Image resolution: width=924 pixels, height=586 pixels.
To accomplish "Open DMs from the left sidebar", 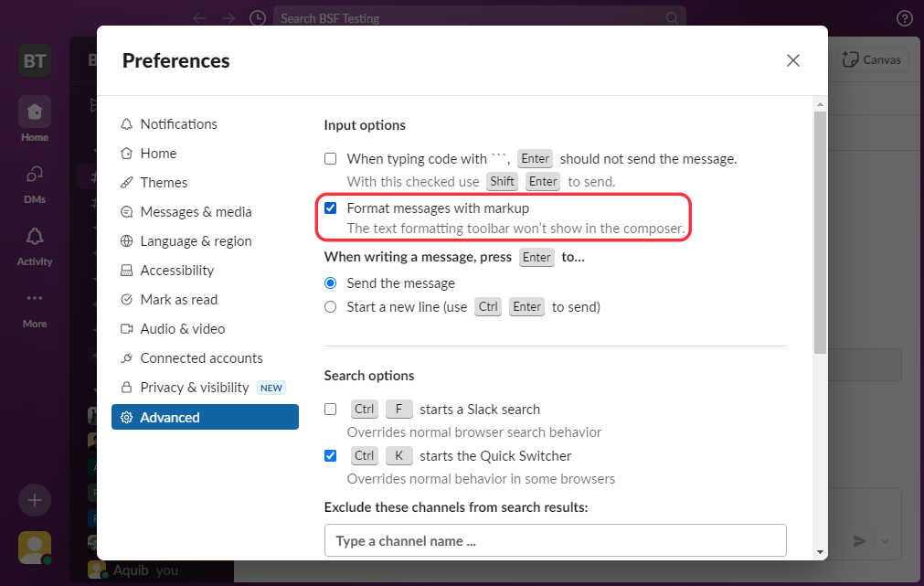I will click(x=34, y=178).
